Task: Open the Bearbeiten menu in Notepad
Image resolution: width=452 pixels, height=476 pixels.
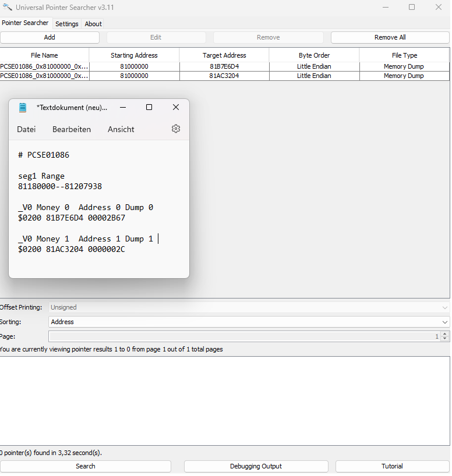Action: tap(72, 129)
